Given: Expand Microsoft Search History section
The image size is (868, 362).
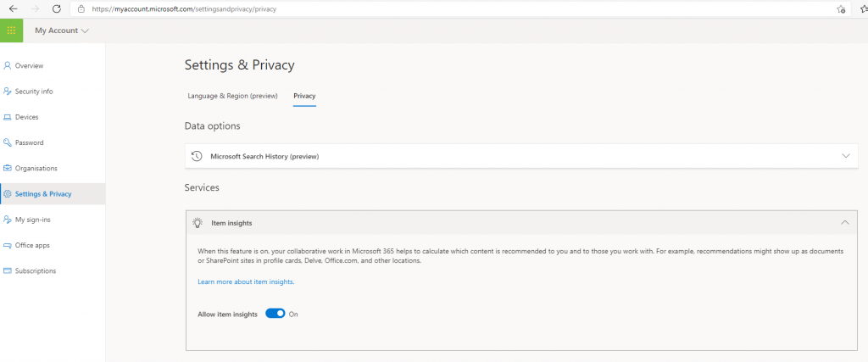Looking at the screenshot, I should [x=845, y=156].
